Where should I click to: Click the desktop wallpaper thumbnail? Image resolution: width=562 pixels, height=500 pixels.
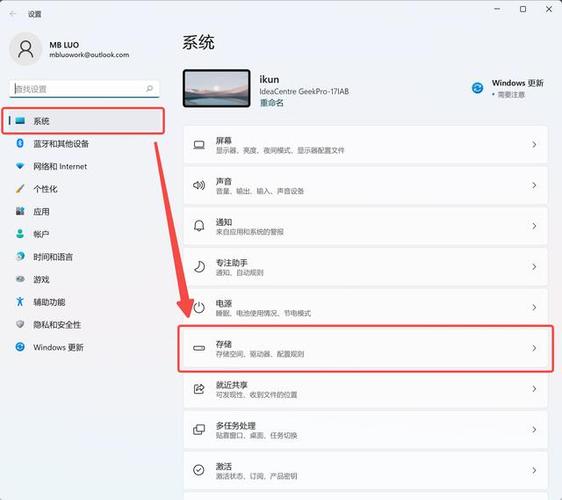click(216, 88)
